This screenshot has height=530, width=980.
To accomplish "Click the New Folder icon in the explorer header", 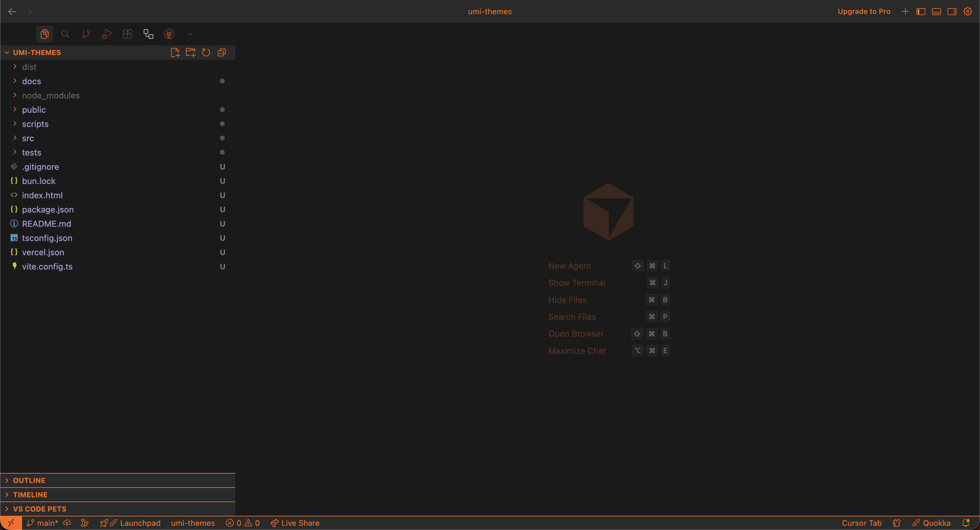I will (191, 52).
